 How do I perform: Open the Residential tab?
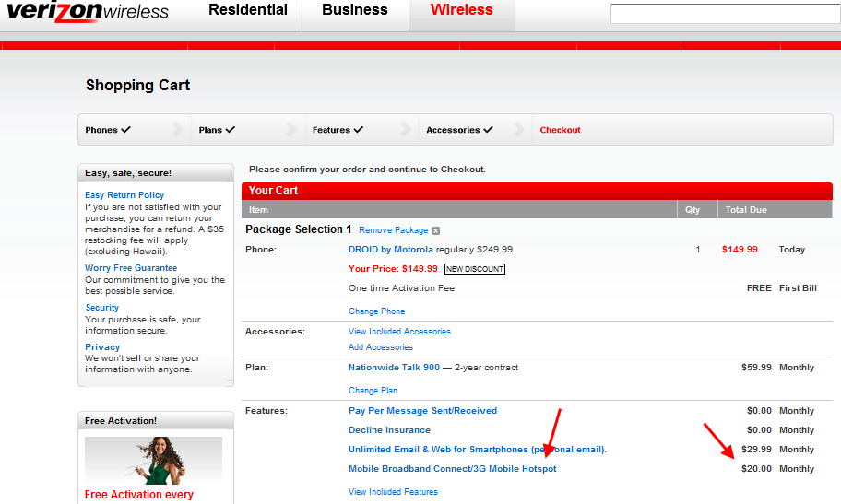[248, 11]
